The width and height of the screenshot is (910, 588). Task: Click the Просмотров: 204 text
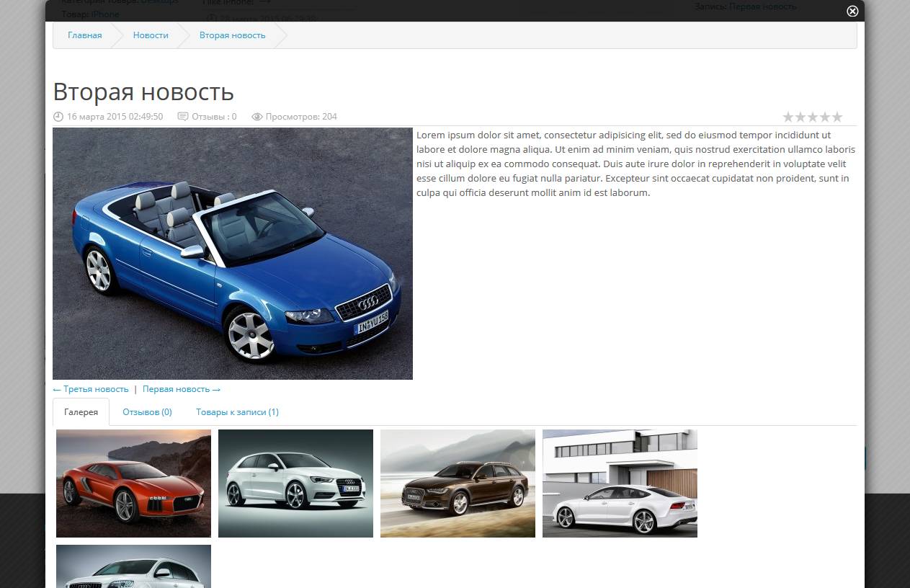(301, 117)
